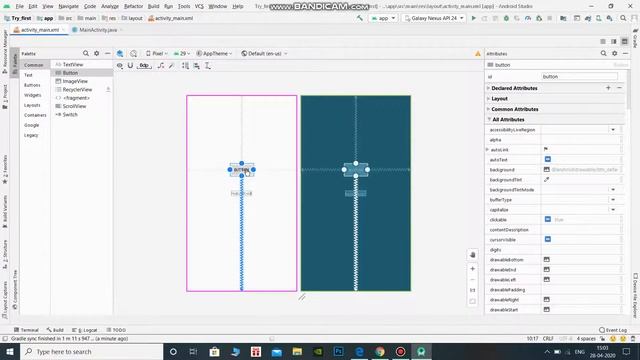Select RecyclerView in the palette
This screenshot has width=640, height=360.
tap(77, 89)
